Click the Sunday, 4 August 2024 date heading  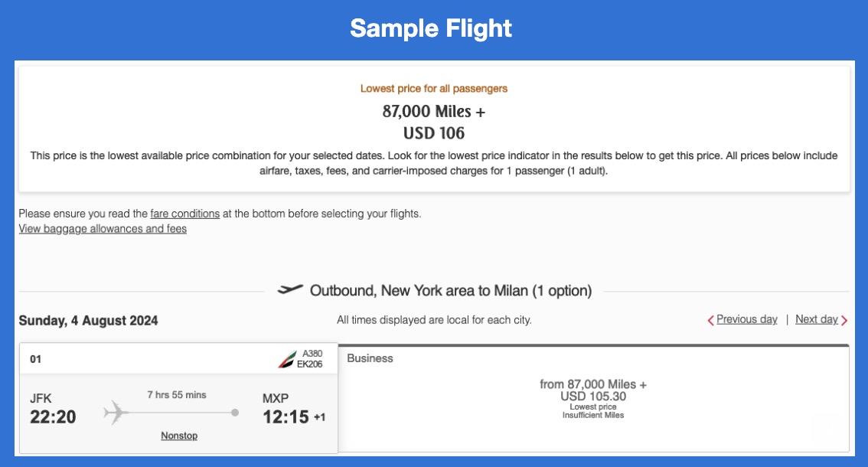pos(89,321)
